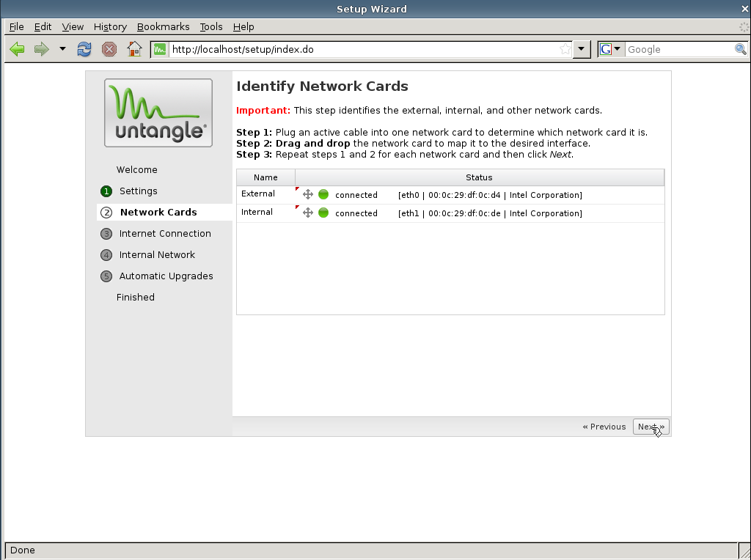The height and width of the screenshot is (560, 751).
Task: Click the step 2 number badge
Action: pos(106,213)
